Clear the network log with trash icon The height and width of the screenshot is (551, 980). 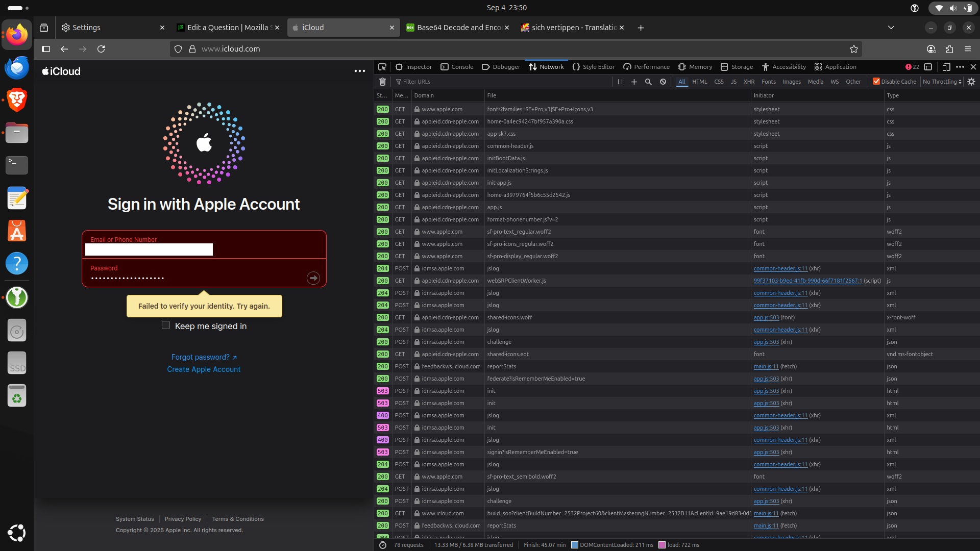pos(382,82)
